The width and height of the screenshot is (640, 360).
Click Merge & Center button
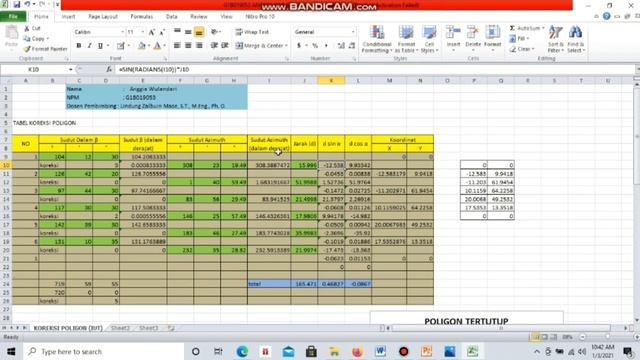click(261, 46)
